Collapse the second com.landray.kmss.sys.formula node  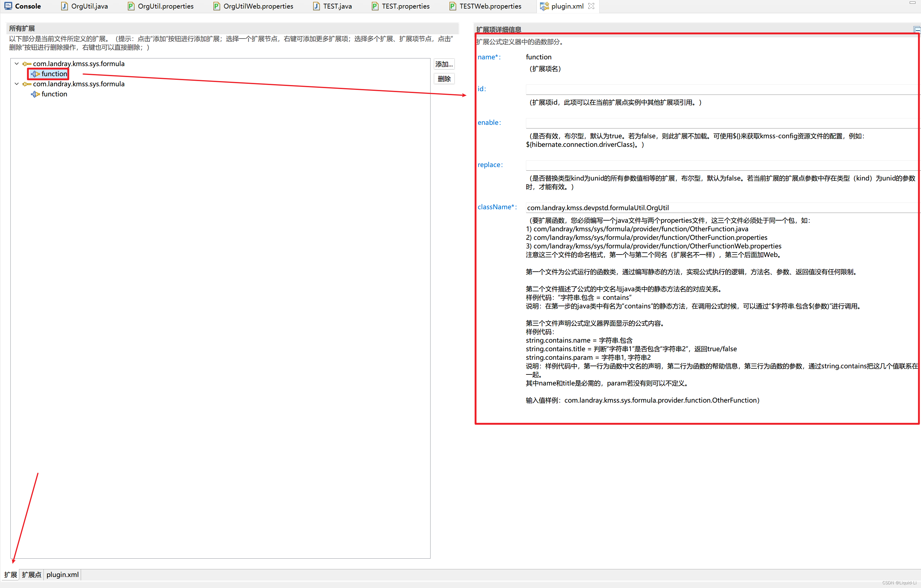click(x=17, y=84)
